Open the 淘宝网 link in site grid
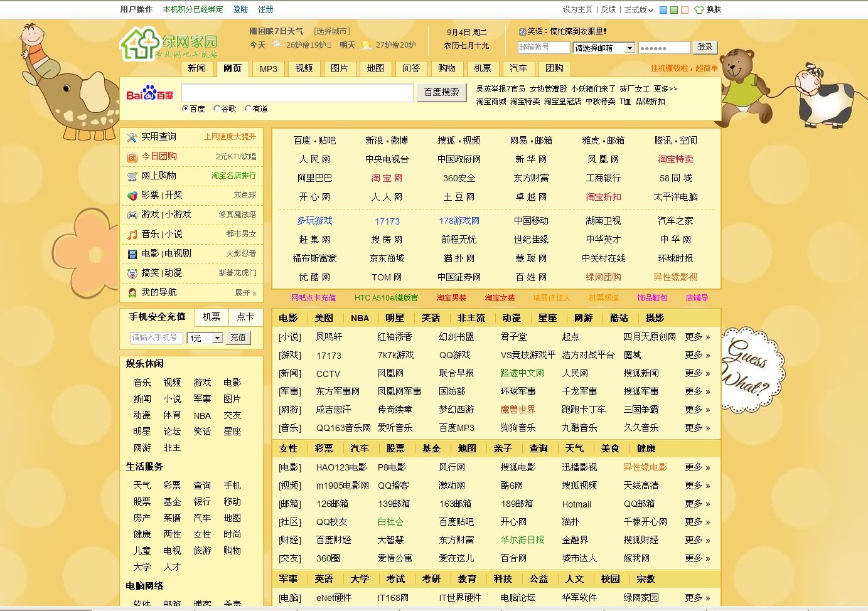The width and height of the screenshot is (868, 611). click(x=387, y=178)
